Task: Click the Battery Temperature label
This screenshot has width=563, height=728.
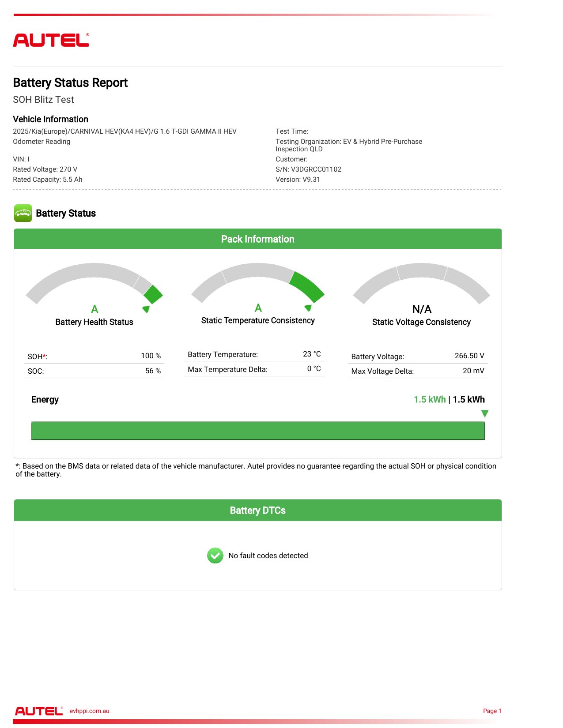Action: (x=223, y=354)
